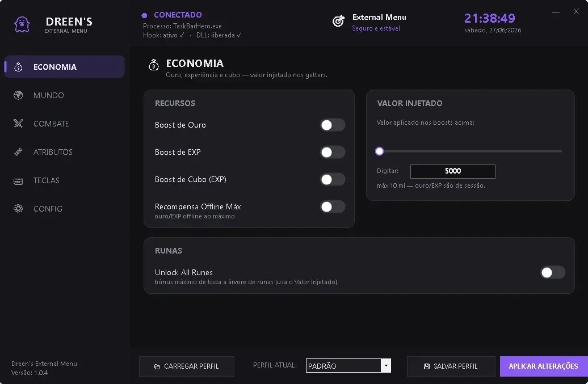Click the Carregar Perfil button
The height and width of the screenshot is (384, 588).
click(x=187, y=366)
